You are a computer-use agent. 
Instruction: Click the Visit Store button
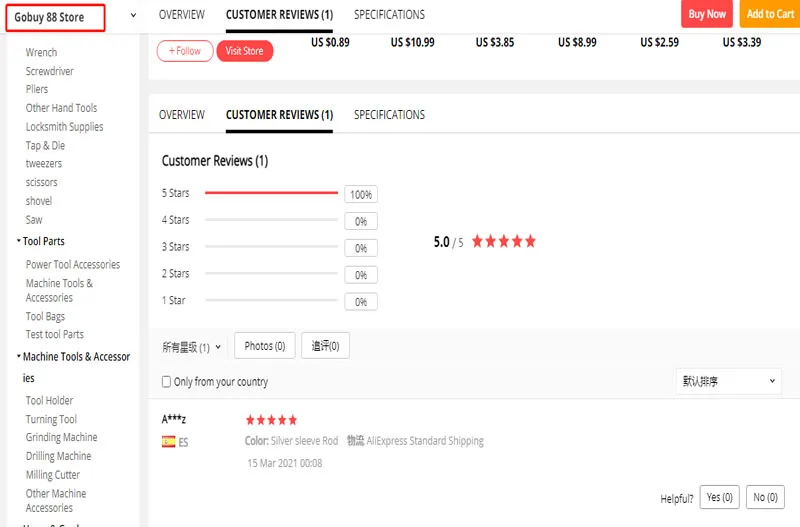[x=244, y=51]
